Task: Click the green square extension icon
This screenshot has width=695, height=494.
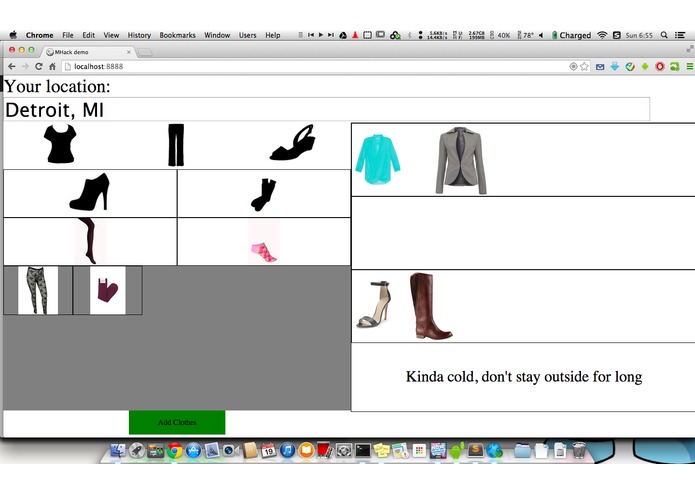Action: point(675,66)
